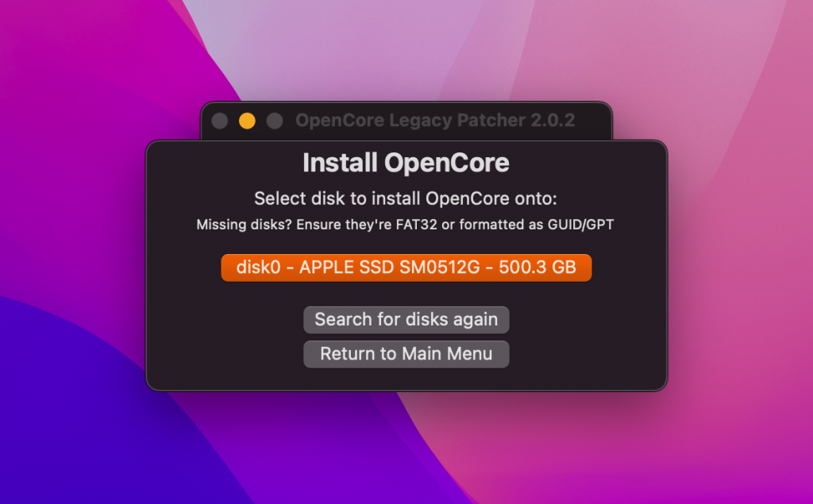Click the OpenCore Legacy Patcher 2.0.2 title bar
813x504 pixels.
pyautogui.click(x=435, y=120)
